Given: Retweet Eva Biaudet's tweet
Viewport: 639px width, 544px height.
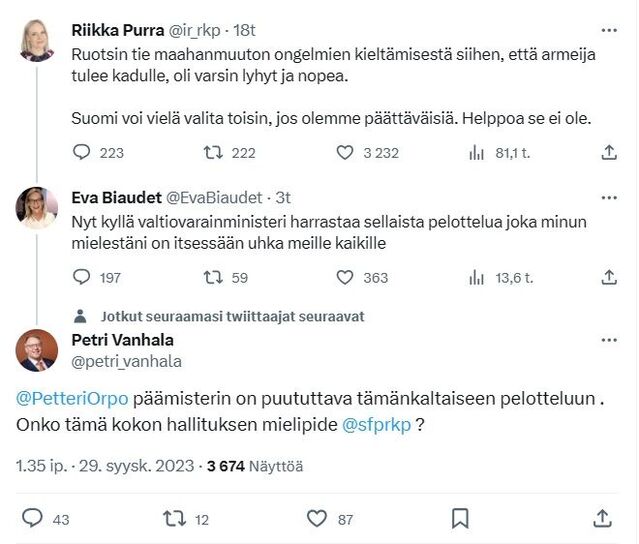Looking at the screenshot, I should pyautogui.click(x=212, y=277).
